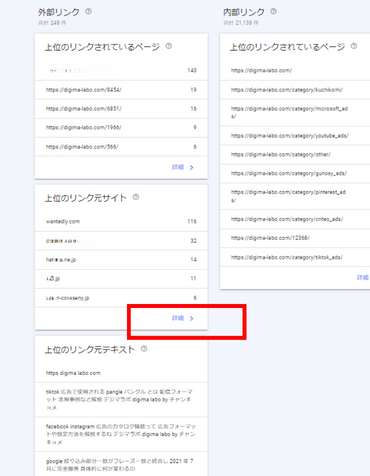Open help icon for internal 上位のリンクされているページ
370x476 pixels.
pos(354,46)
